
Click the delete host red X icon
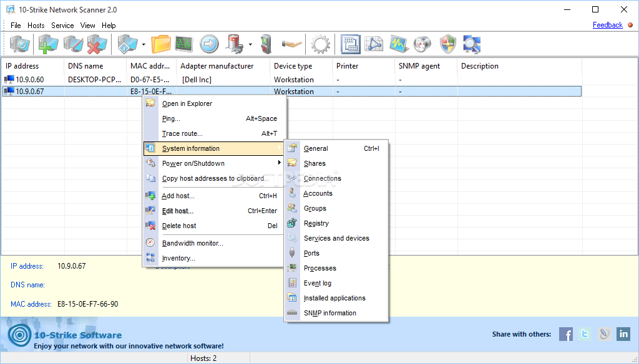tap(97, 44)
